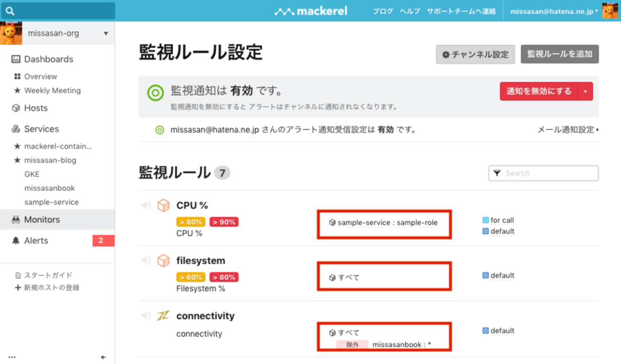Open the Overview dashboard
The height and width of the screenshot is (364, 621).
pos(41,76)
